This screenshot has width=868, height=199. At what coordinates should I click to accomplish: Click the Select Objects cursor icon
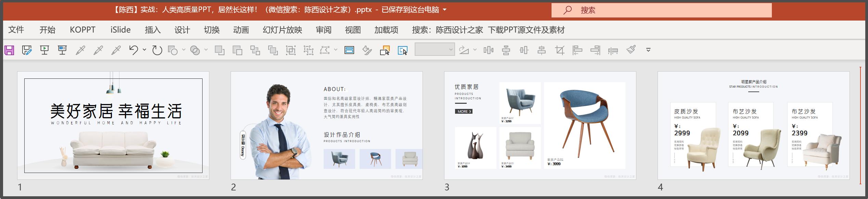385,50
